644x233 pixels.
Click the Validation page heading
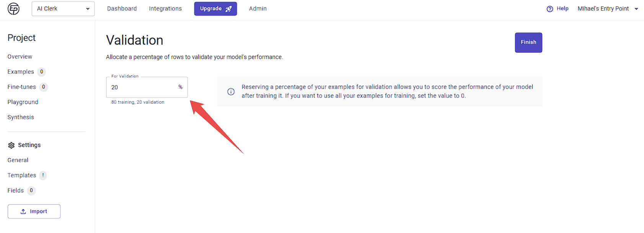[x=135, y=40]
